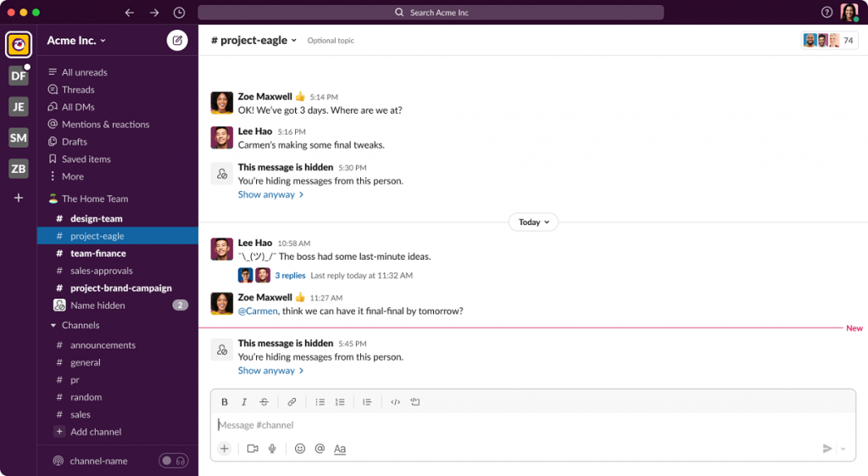868x476 pixels.
Task: View channel members list showing 74
Action: pos(829,41)
